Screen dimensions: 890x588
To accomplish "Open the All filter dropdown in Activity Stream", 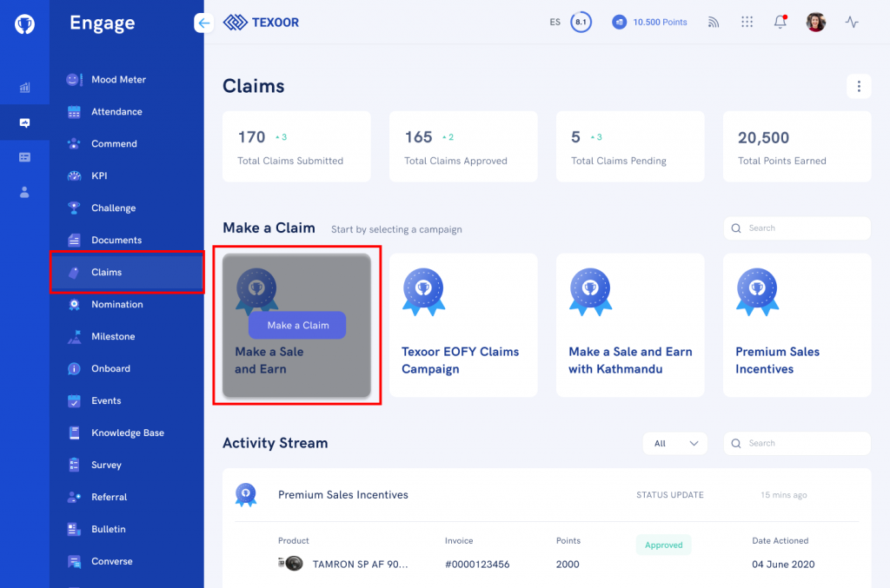I will pyautogui.click(x=675, y=444).
